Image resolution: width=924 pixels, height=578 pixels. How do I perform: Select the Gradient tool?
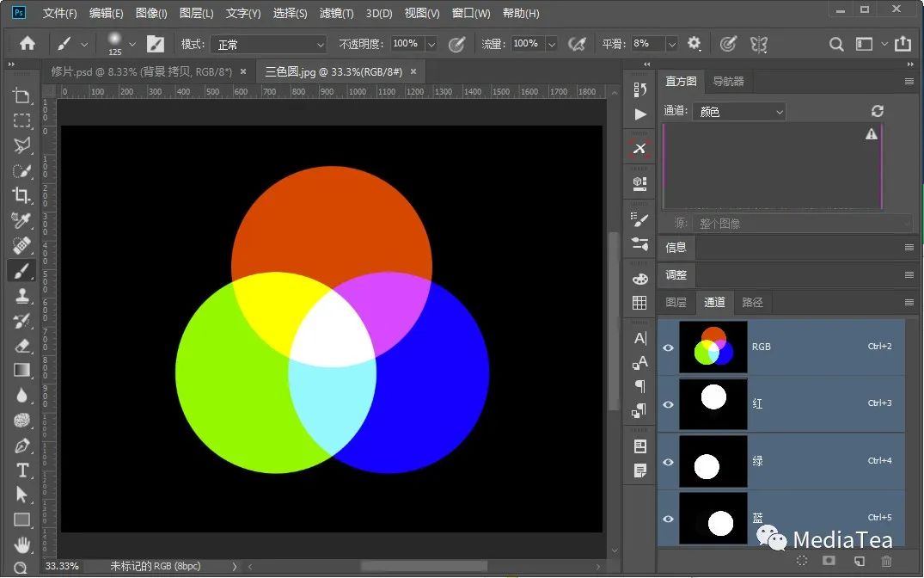tap(21, 371)
